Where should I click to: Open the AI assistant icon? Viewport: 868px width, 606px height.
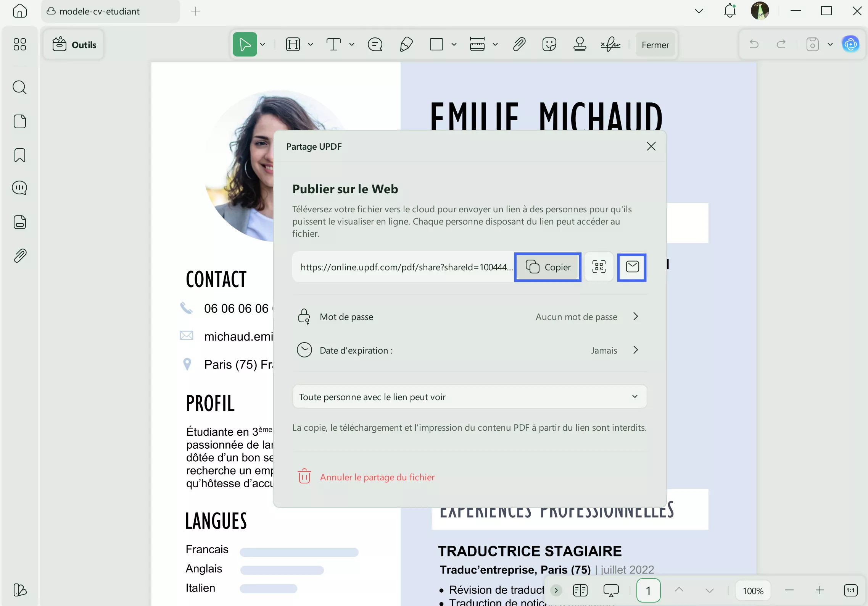851,44
